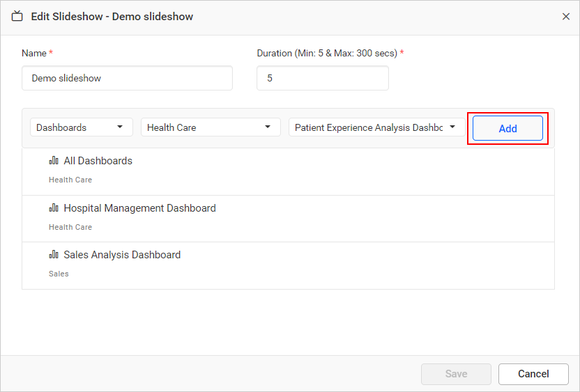Click the chart icon beside Sales Analysis Dashboard
This screenshot has height=392, width=580.
(54, 255)
